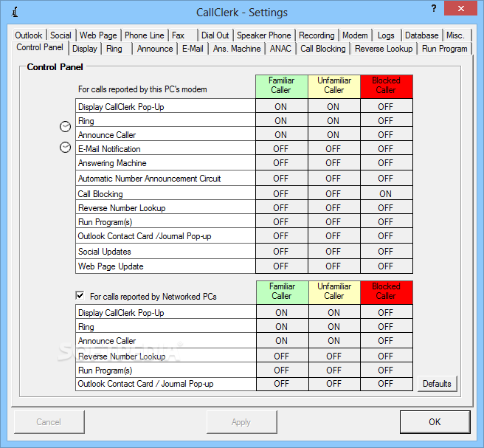
Task: Click the modem Familiar Caller green header
Action: [x=282, y=86]
